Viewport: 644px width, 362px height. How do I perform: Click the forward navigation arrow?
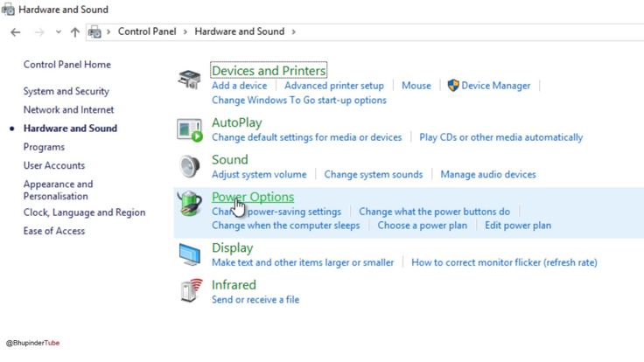click(x=39, y=32)
